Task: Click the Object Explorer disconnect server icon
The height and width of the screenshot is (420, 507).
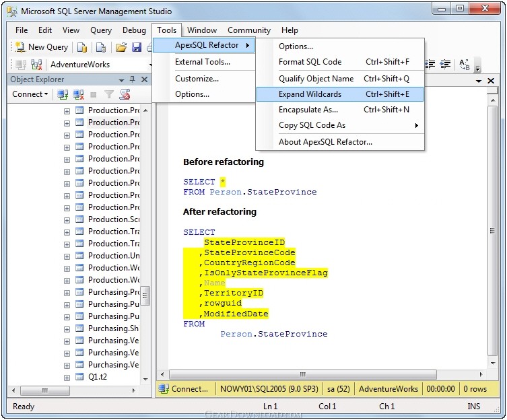Action: 78,94
